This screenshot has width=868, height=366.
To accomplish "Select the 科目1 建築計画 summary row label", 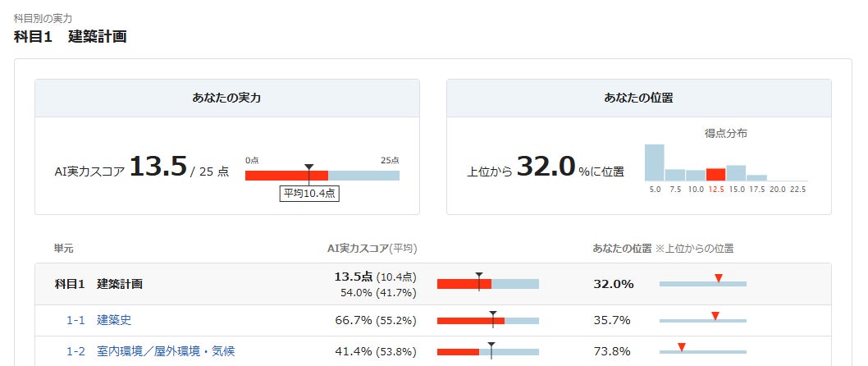I will click(x=98, y=284).
